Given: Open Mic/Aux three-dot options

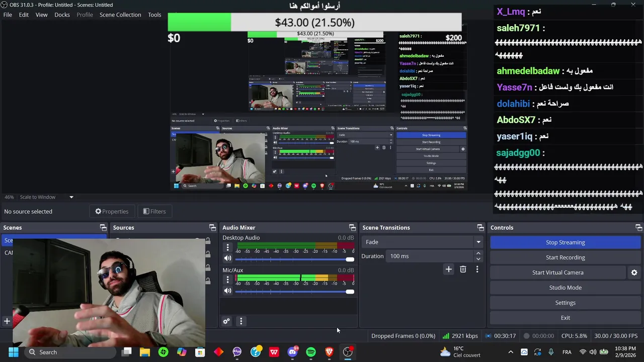Looking at the screenshot, I should coord(227,280).
